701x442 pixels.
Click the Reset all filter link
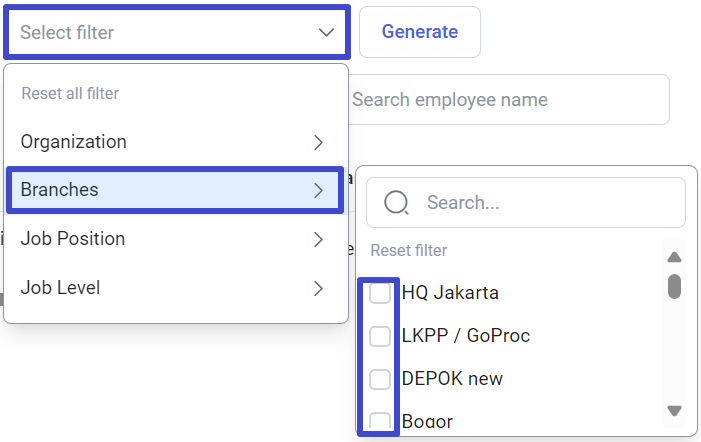tap(70, 93)
